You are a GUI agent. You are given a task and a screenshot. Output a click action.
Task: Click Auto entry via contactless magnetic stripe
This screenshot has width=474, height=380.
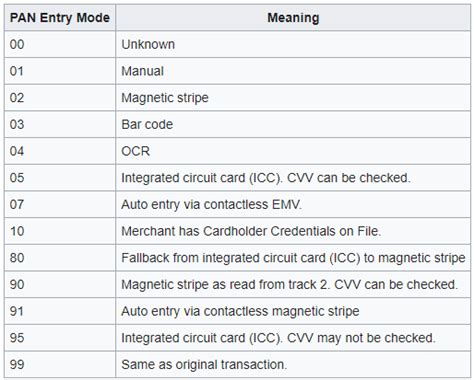click(240, 311)
